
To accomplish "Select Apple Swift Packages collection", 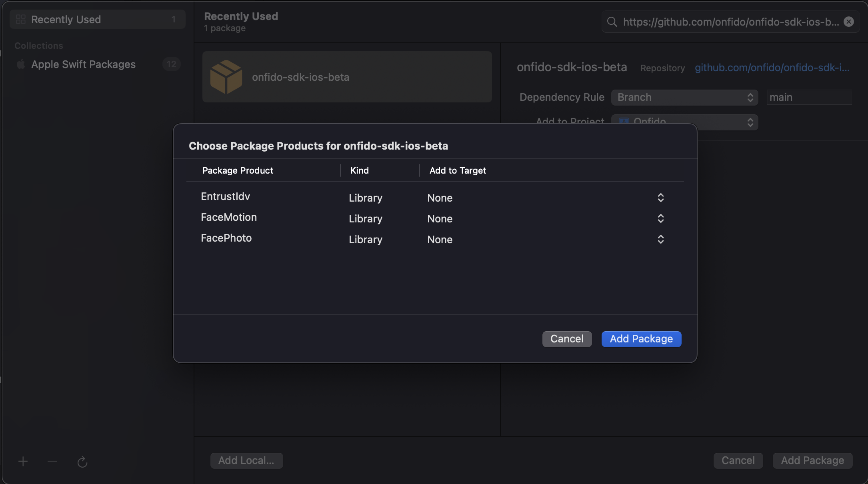I will pyautogui.click(x=83, y=64).
